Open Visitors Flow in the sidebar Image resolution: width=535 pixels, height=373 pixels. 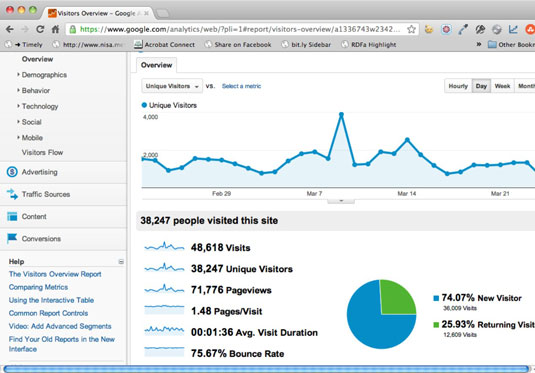(42, 152)
